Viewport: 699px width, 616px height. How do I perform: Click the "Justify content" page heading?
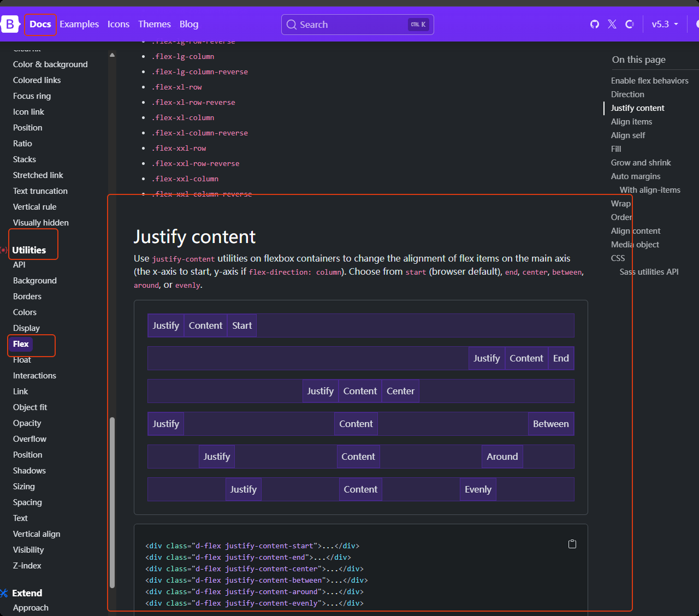tap(194, 237)
